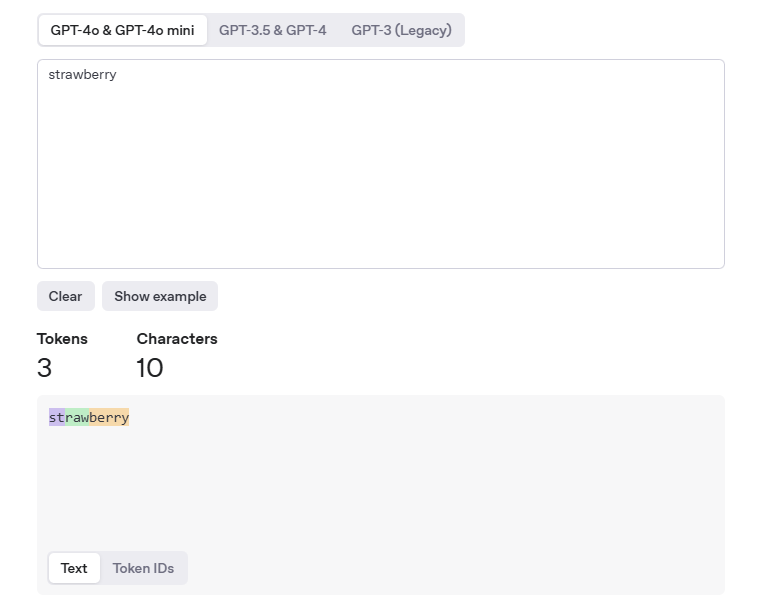Viewport: 762px width, 606px height.
Task: Click the token count number 3
Action: point(44,368)
